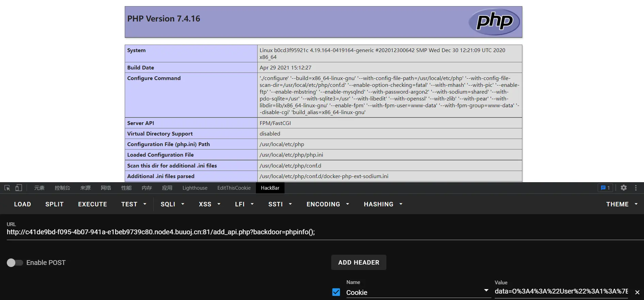Click the ADD HEADER button
The height and width of the screenshot is (300, 644).
click(x=358, y=263)
